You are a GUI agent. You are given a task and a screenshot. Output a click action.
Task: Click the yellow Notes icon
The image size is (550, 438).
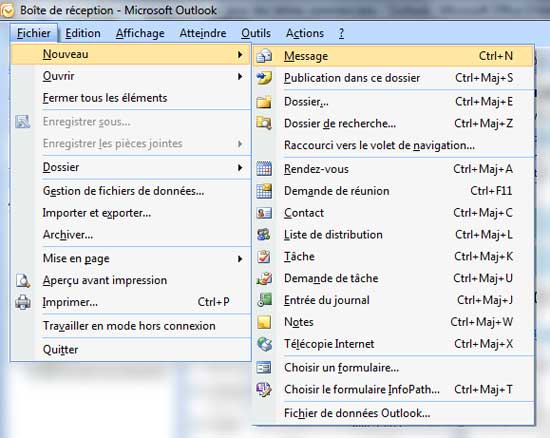tap(264, 322)
